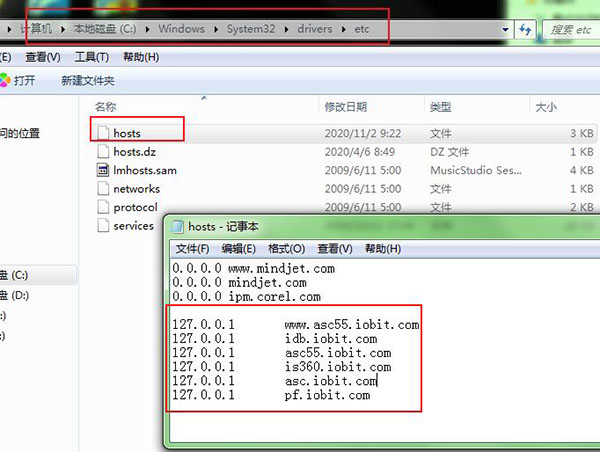Click the refresh button beside address bar

coord(525,29)
